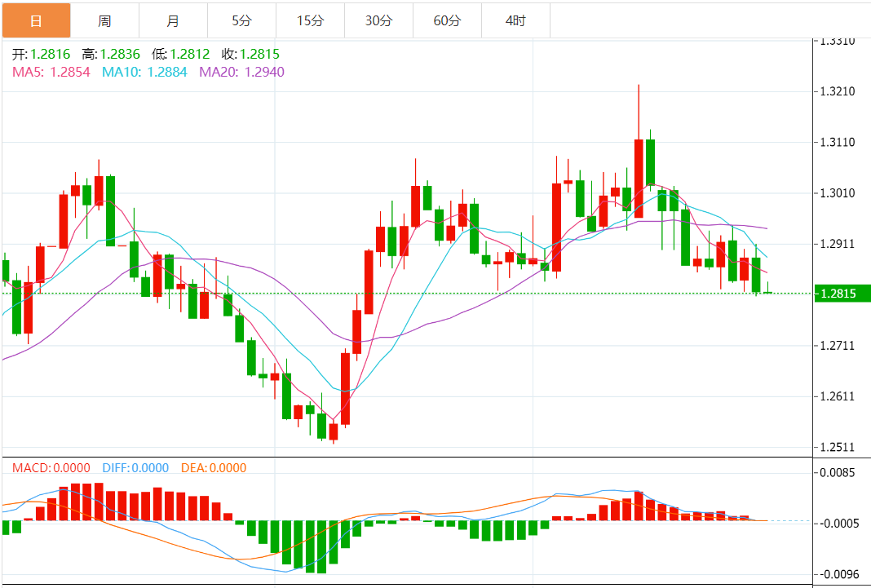
Task: Open the 5分 timeframe tab
Action: (241, 21)
